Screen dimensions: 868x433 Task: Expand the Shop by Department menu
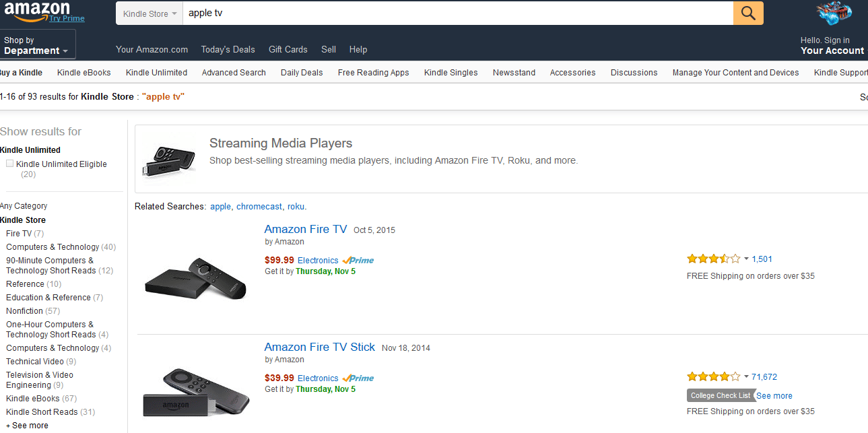[38, 45]
